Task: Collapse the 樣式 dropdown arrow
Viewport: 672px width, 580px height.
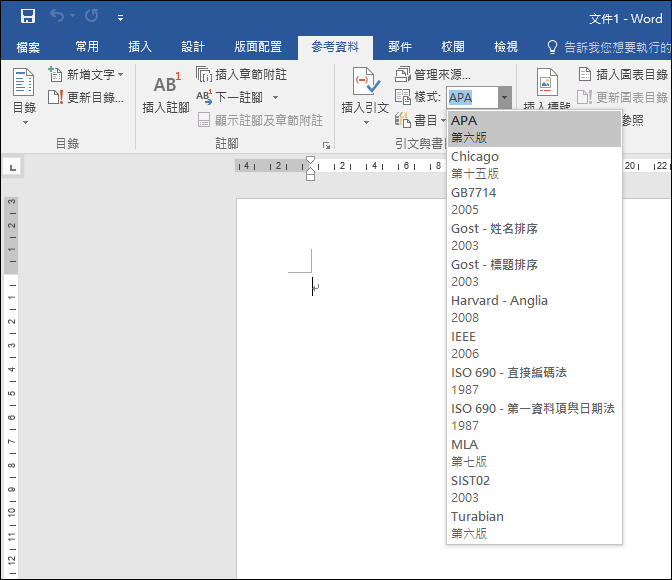Action: point(504,98)
